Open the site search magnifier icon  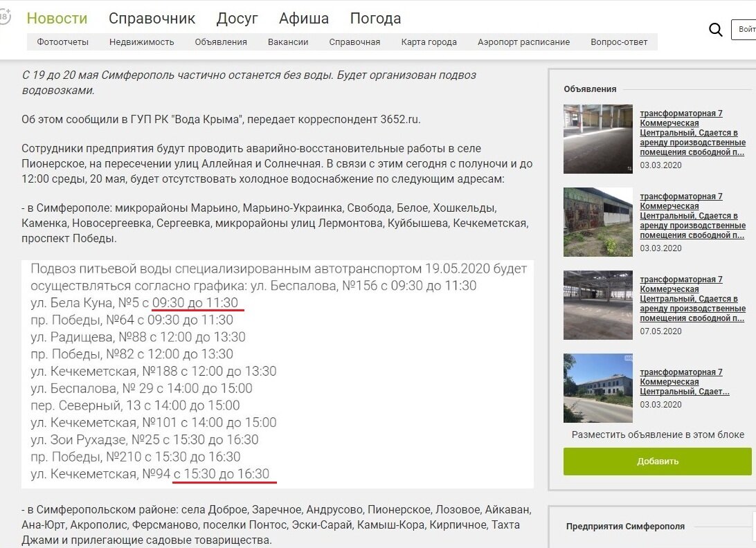tap(716, 30)
